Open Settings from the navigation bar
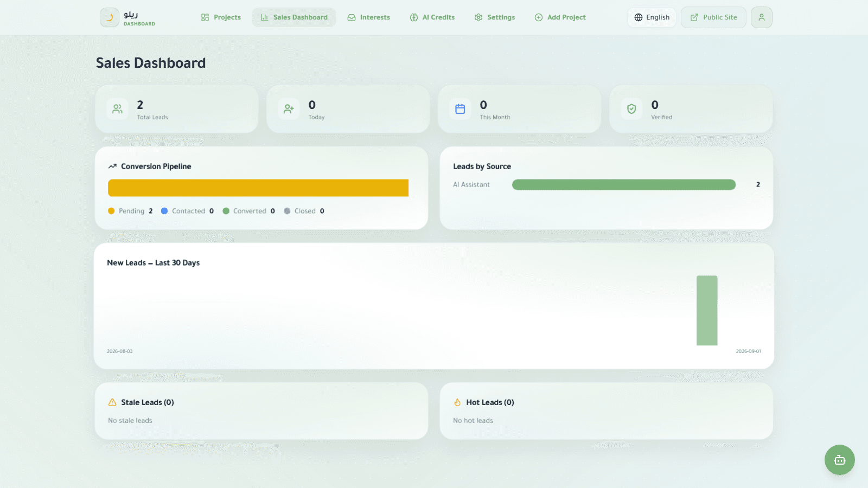The width and height of the screenshot is (868, 488). click(495, 17)
